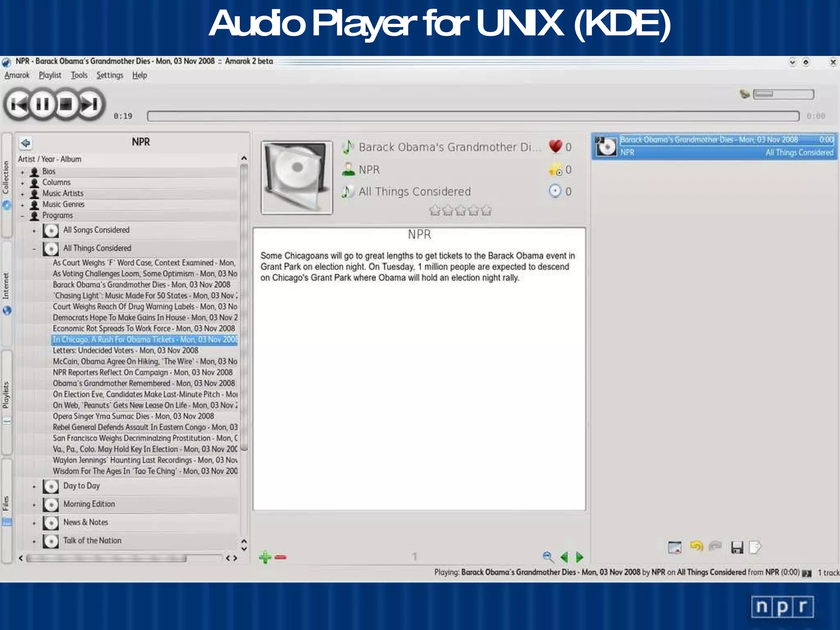The height and width of the screenshot is (630, 840).
Task: Set rating with the first star
Action: [x=435, y=210]
